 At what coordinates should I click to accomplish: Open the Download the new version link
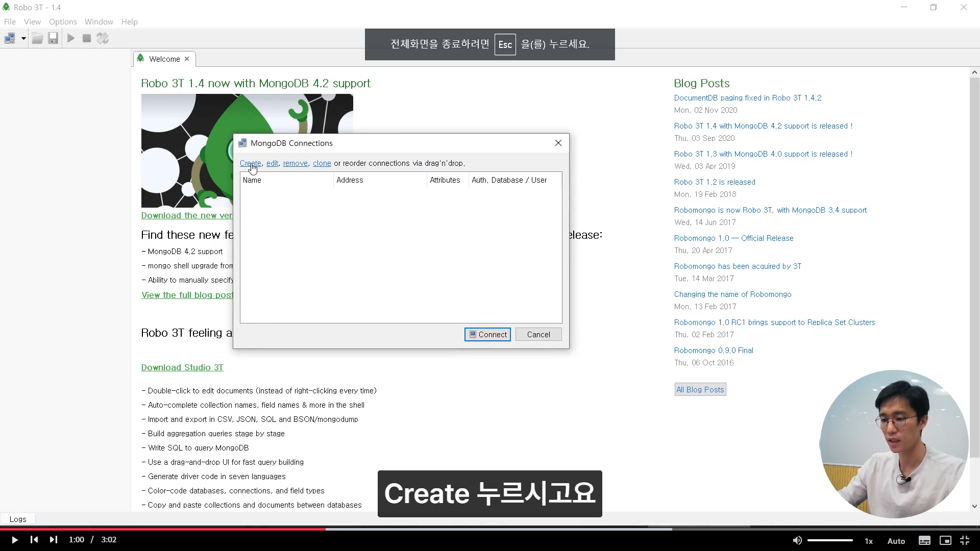pyautogui.click(x=187, y=215)
